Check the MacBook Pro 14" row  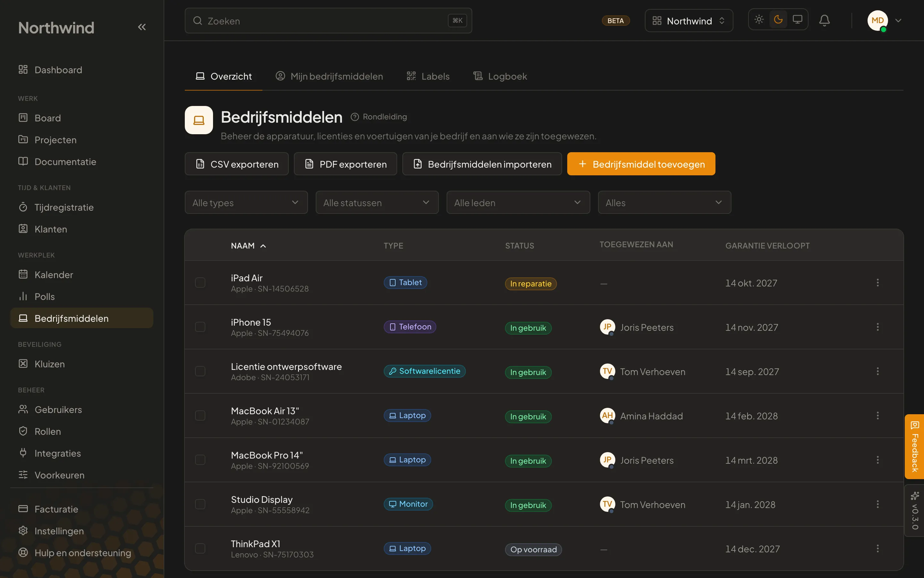[200, 460]
